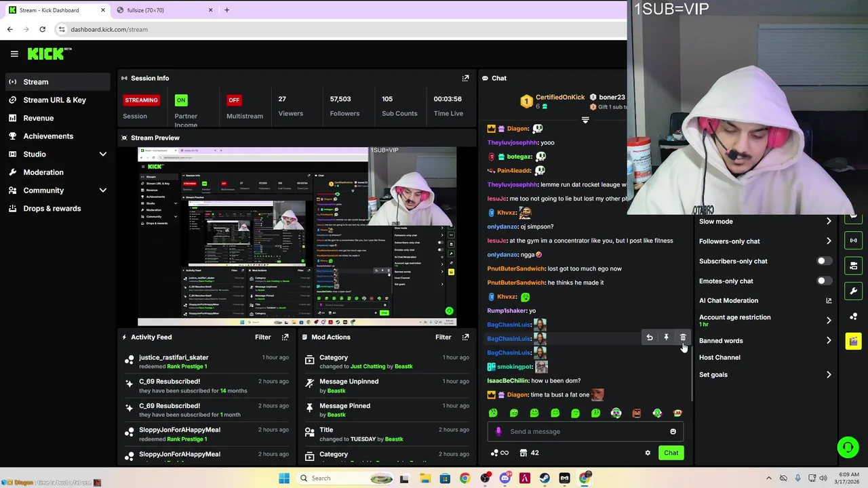This screenshot has width=868, height=488.
Task: Click justice_rastifari_skater activity entry
Action: 207,361
